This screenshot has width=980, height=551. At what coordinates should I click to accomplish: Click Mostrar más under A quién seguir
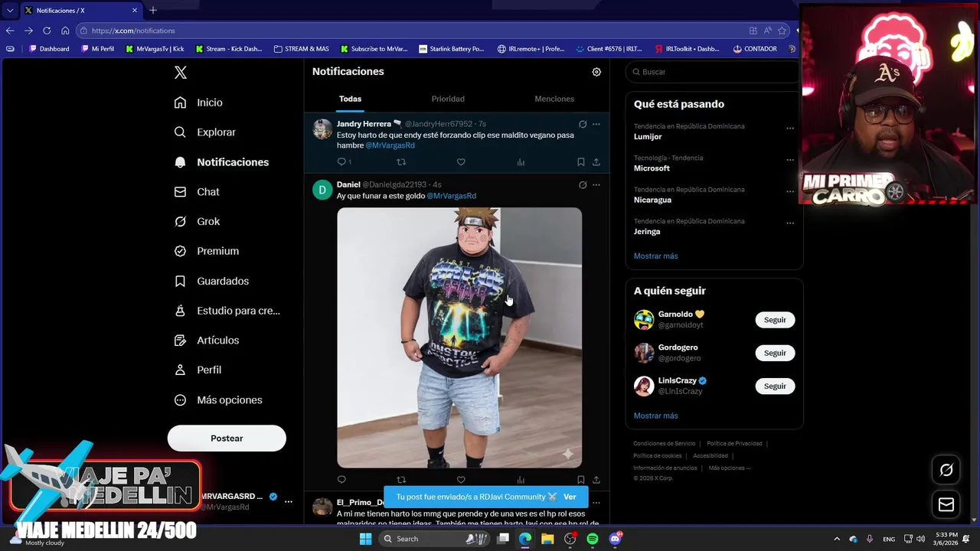pyautogui.click(x=655, y=416)
